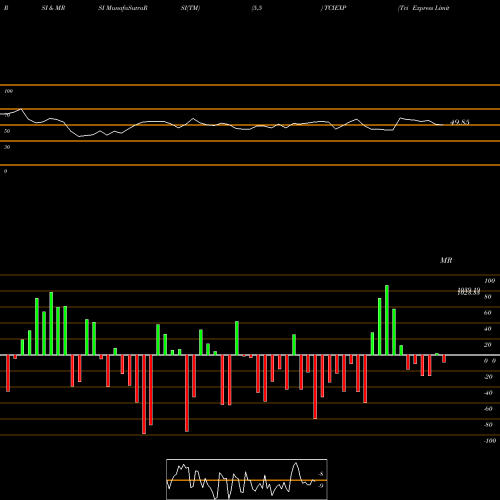Viewport: 500px width, 500px height.
Task: Click the MR label above bar chart
Action: pyautogui.click(x=446, y=260)
